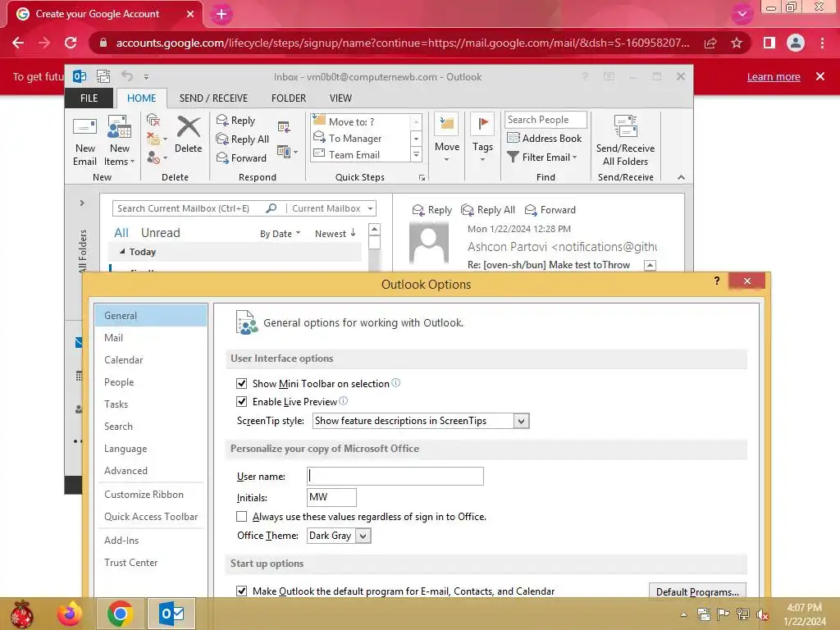Viewport: 840px width, 630px height.
Task: Click Chrome share page icon
Action: click(x=710, y=43)
